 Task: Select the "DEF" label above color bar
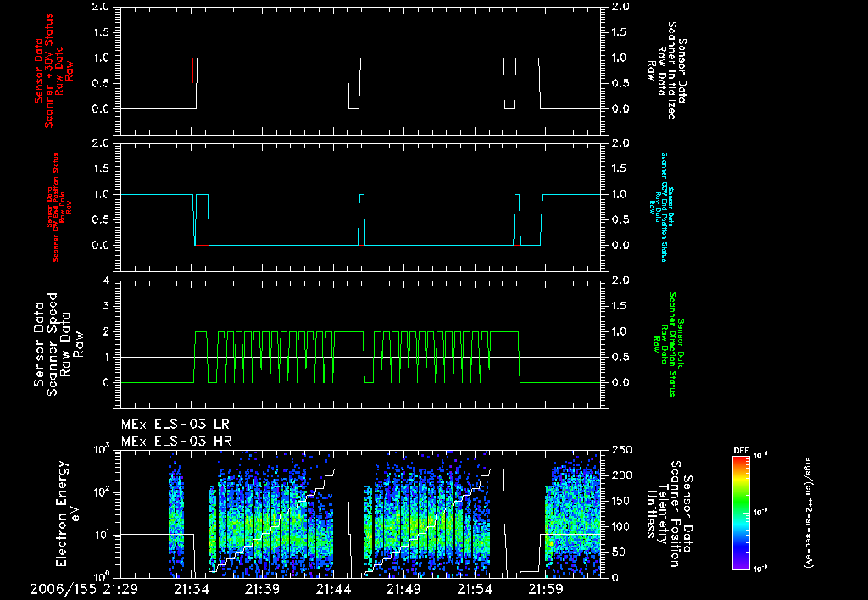[741, 451]
